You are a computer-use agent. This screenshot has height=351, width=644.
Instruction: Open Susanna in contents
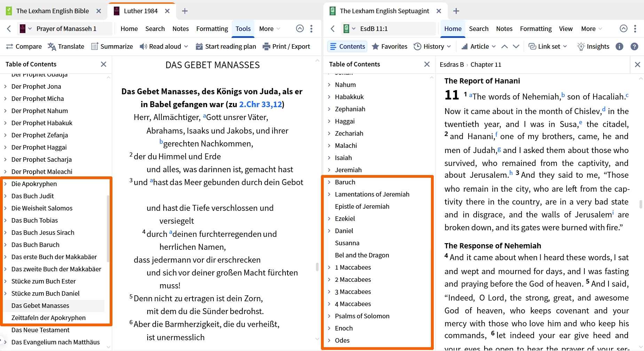(347, 243)
